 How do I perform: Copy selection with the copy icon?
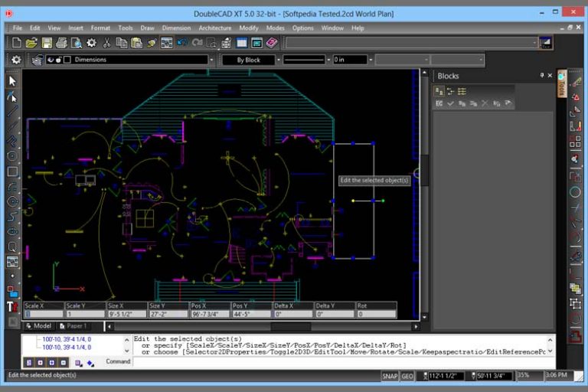122,43
